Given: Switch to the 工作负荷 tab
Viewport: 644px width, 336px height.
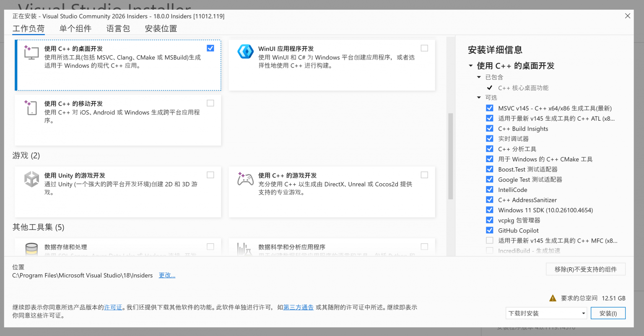Looking at the screenshot, I should [29, 28].
